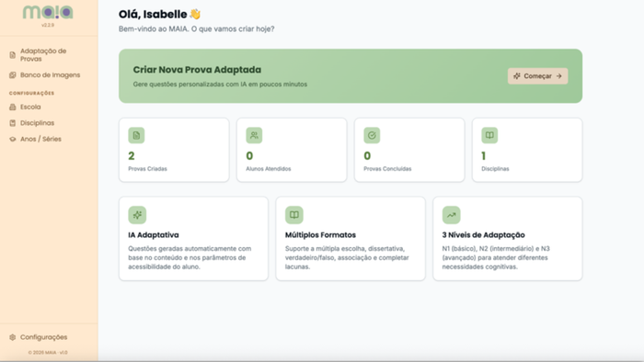Click the © 2026 MAIA footer text
This screenshot has width=644, height=362.
click(x=48, y=353)
